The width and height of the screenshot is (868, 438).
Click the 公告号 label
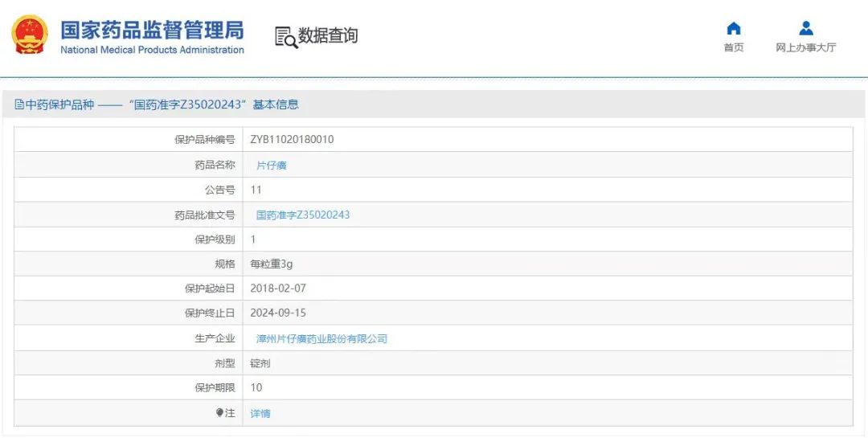click(x=219, y=190)
